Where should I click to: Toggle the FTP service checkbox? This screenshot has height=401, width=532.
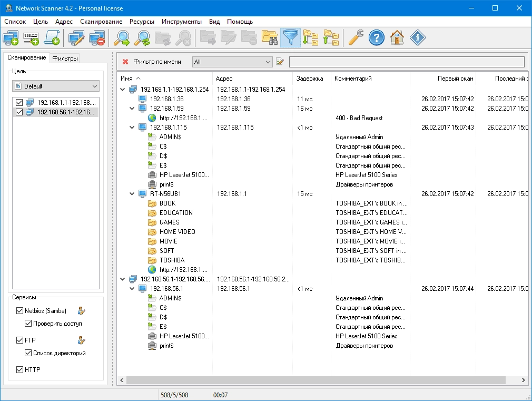tap(19, 340)
